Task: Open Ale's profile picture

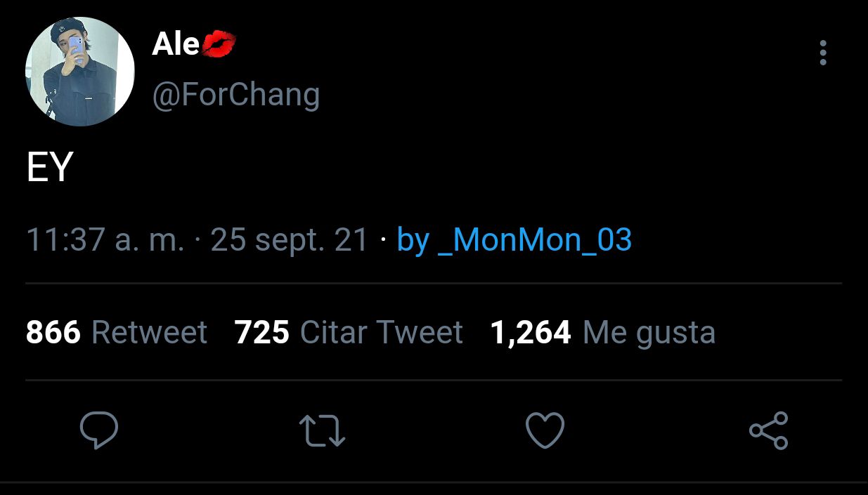Action: pos(80,72)
